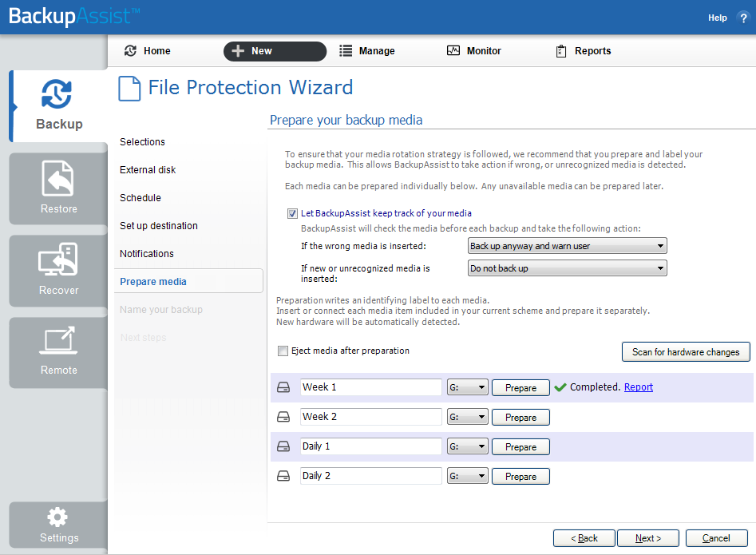Click the disabled Next steps entry
Viewport: 756px width, 555px height.
coord(143,338)
